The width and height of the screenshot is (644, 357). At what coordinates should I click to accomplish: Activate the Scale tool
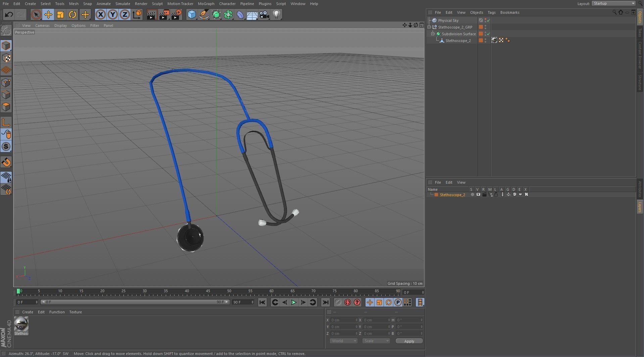pos(60,14)
